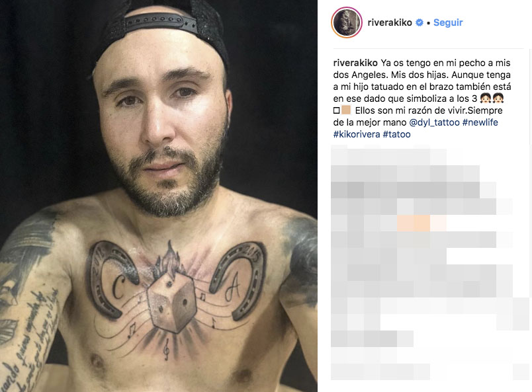Open riverakiko username in post header
Image resolution: width=532 pixels, height=392 pixels.
(x=390, y=22)
